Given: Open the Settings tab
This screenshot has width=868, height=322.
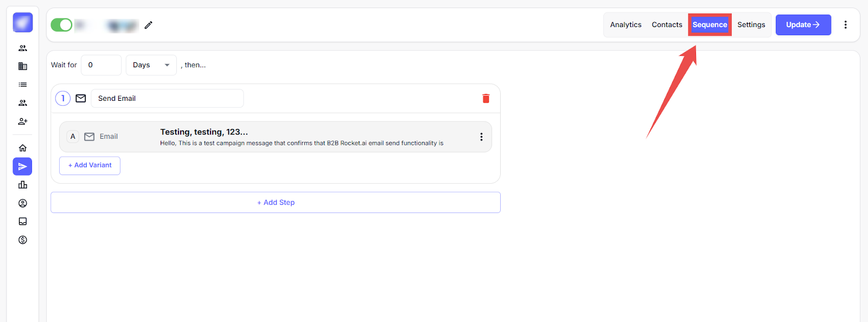Looking at the screenshot, I should 751,25.
